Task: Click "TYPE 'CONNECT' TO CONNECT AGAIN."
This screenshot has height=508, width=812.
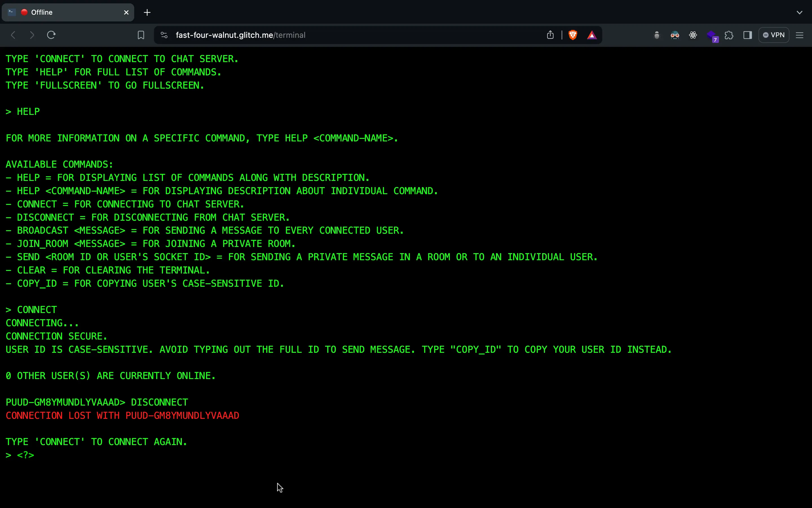Action: [x=96, y=442]
